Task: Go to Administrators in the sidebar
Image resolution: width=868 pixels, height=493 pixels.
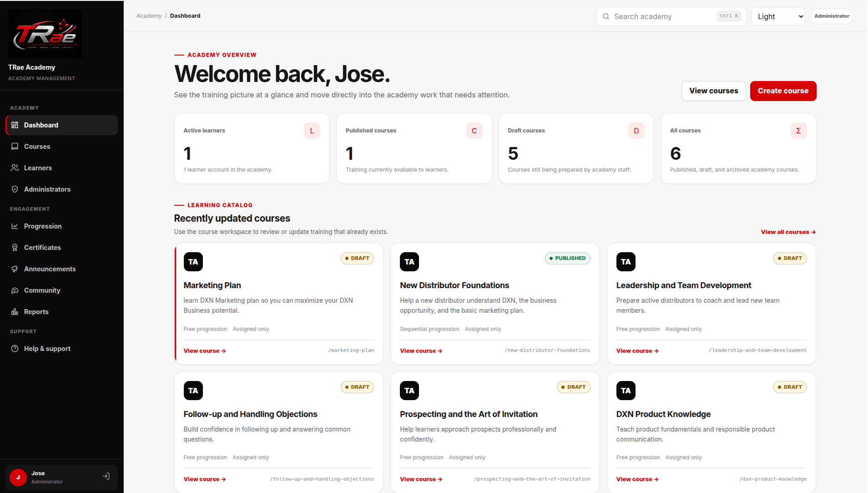Action: pyautogui.click(x=62, y=189)
